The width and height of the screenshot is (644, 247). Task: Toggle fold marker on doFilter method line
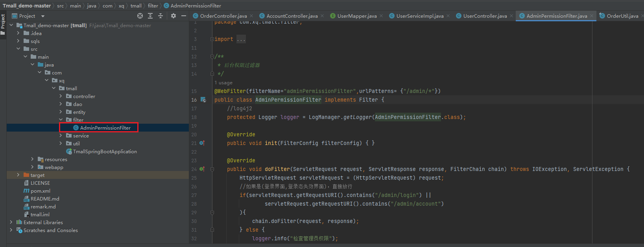point(212,169)
